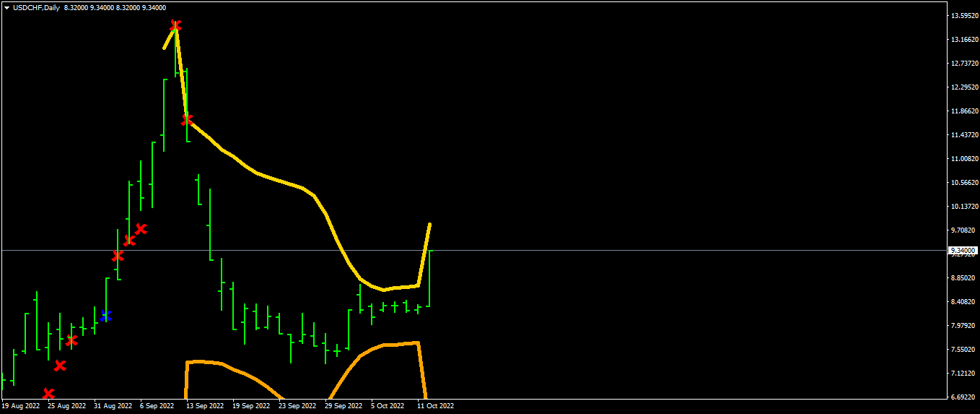Select the horizontal current price line
Viewport: 980px width, 414px height.
click(649, 250)
